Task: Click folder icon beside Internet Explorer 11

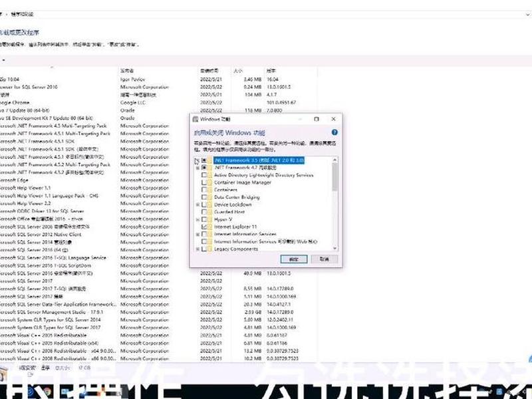Action: tap(210, 227)
